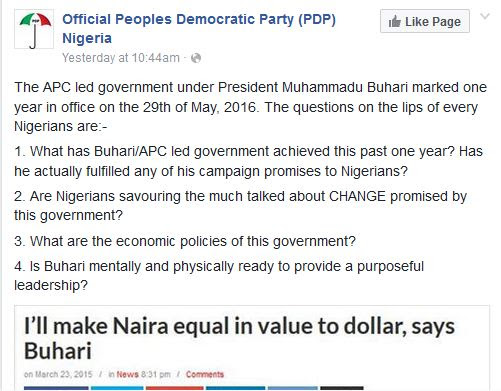Open the post options chevron dropdown
Viewport: 501px width, 391px height.
coord(485,16)
